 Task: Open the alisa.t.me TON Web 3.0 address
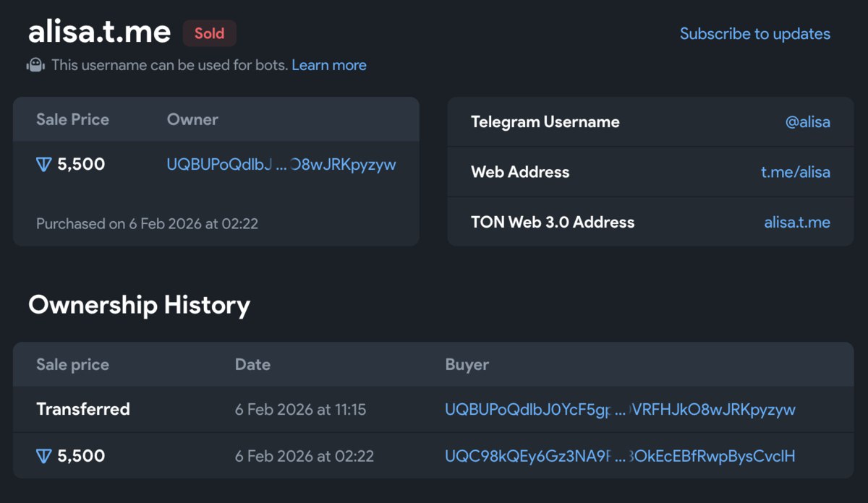(x=798, y=222)
